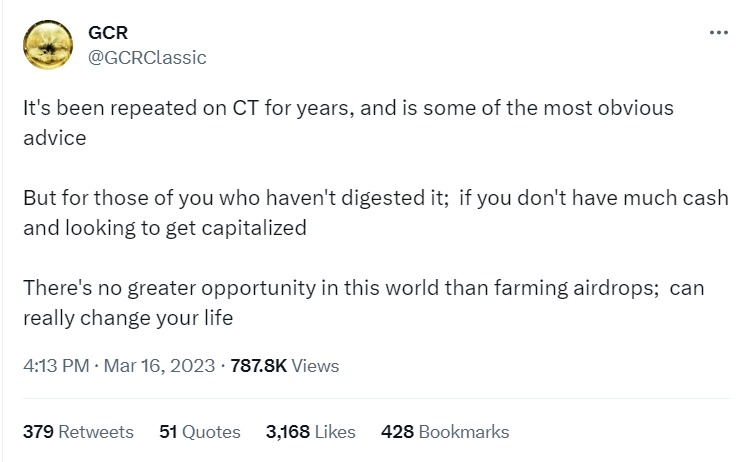Show who gave the 3,168 Likes
This screenshot has width=750, height=462.
[x=311, y=432]
